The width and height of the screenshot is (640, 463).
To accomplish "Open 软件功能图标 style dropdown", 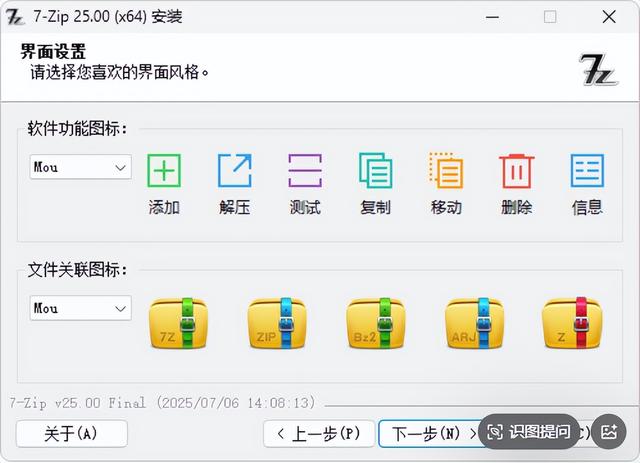I will (80, 167).
